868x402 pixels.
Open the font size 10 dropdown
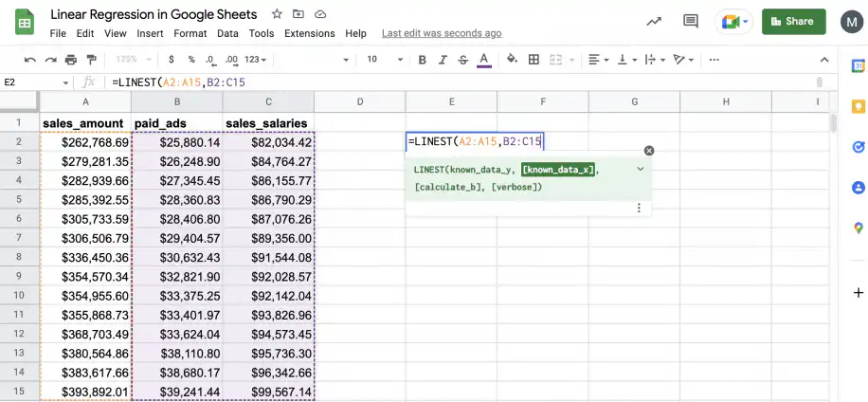pos(385,59)
